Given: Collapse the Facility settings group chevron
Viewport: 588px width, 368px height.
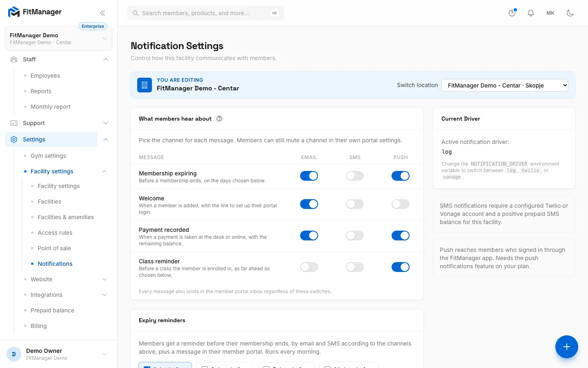Looking at the screenshot, I should pos(105,171).
